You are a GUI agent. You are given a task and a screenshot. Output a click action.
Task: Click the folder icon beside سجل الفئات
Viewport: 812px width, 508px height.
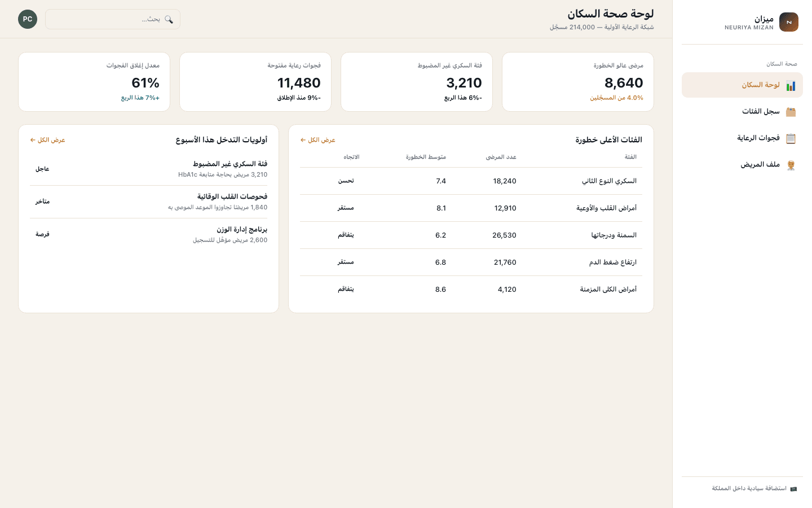pos(791,112)
